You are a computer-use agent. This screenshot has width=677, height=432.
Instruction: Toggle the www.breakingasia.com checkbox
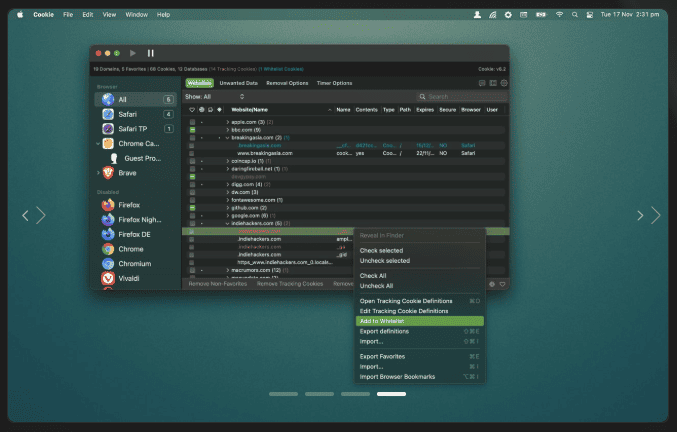coord(191,153)
